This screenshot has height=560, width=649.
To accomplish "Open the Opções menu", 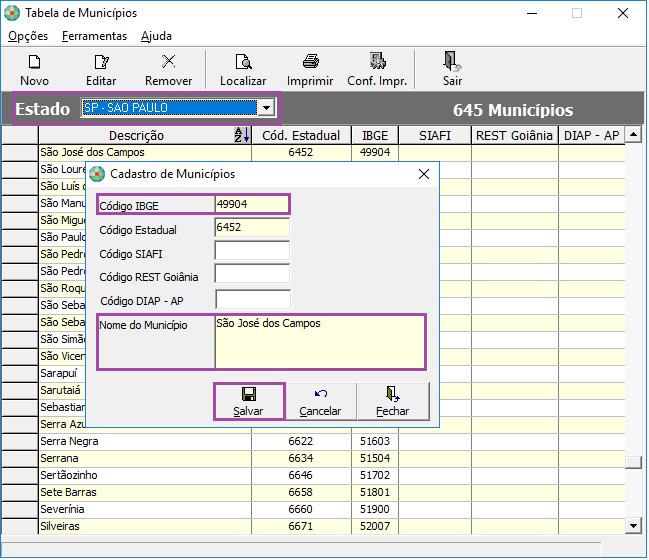I will (28, 36).
